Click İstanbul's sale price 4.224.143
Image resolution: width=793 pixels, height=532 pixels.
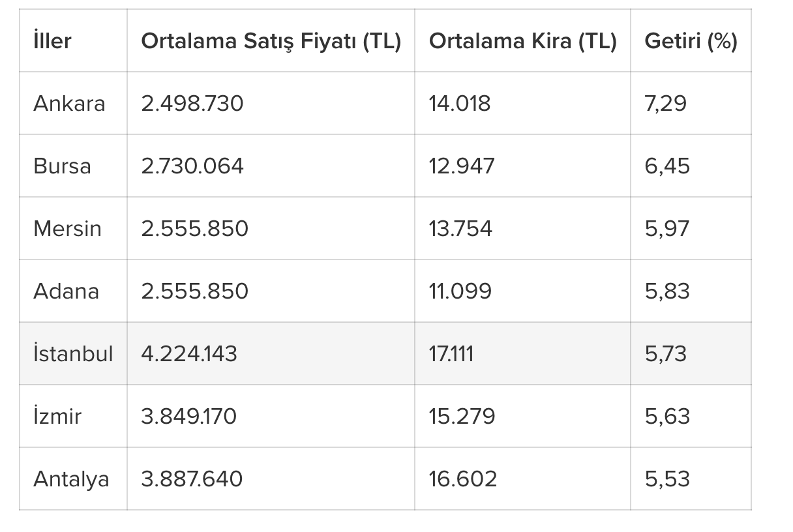[189, 354]
